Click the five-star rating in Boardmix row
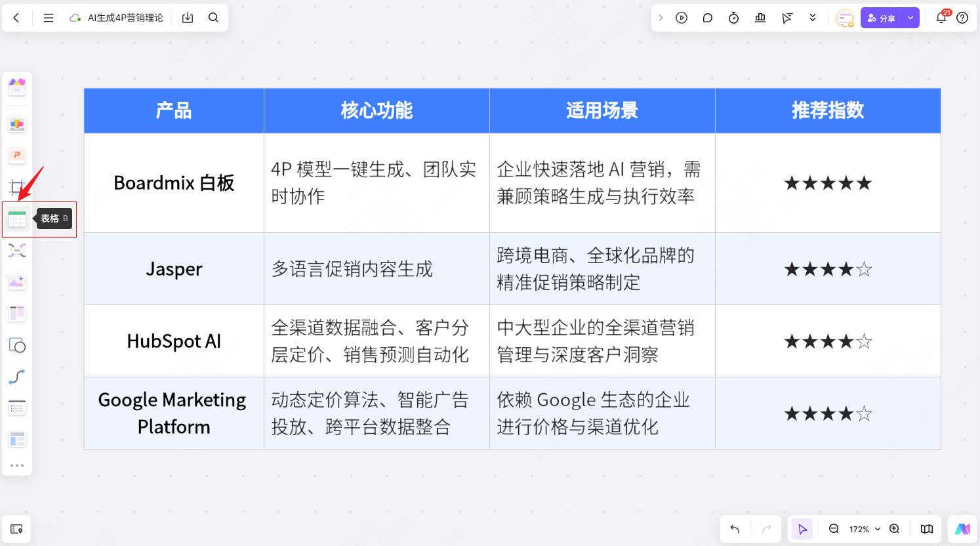This screenshot has height=546, width=980. click(x=828, y=183)
